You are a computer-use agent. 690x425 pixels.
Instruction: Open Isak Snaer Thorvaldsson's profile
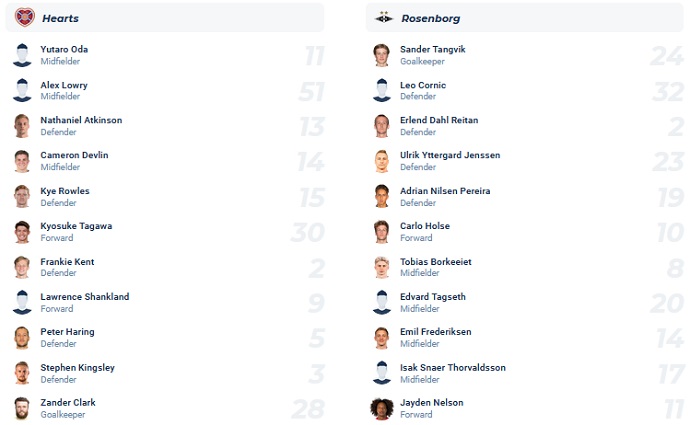(x=453, y=367)
